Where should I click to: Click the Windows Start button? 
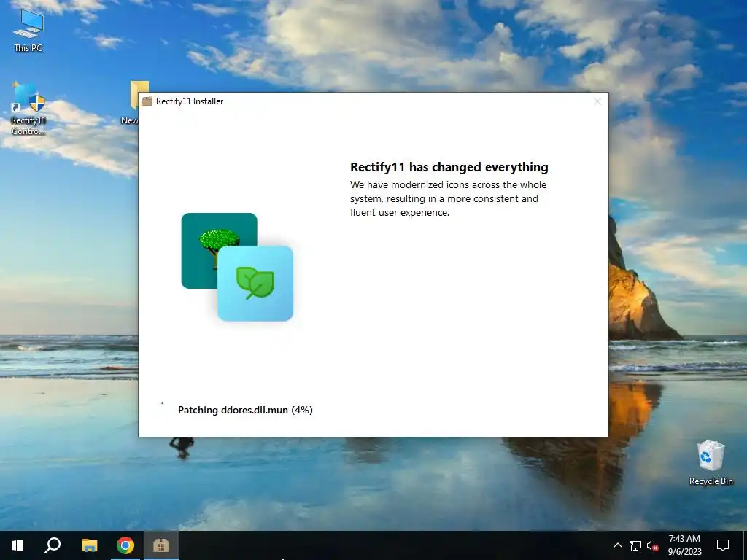click(x=18, y=545)
